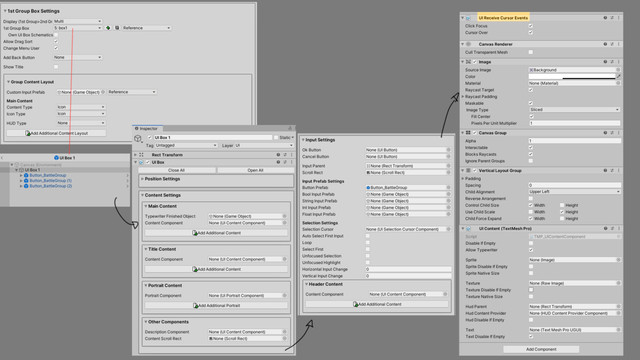The width and height of the screenshot is (640, 360).
Task: Open preset icon for Vertical Layout Group
Action: pyautogui.click(x=612, y=171)
